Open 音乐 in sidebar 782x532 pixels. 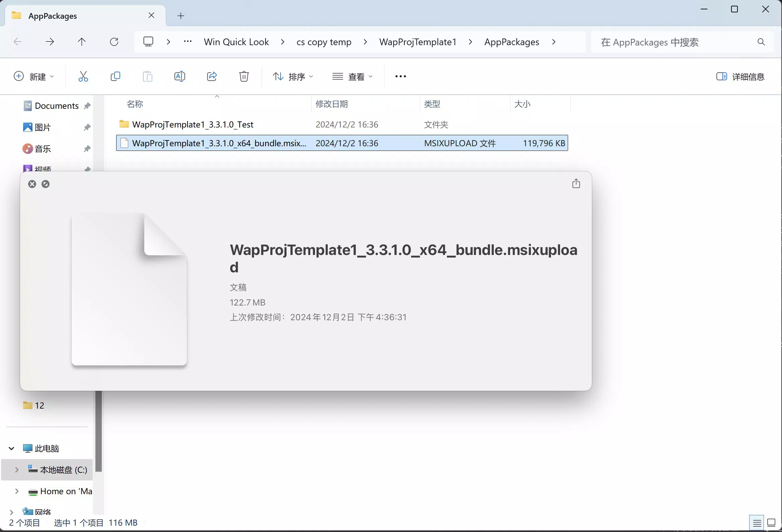[x=43, y=149]
